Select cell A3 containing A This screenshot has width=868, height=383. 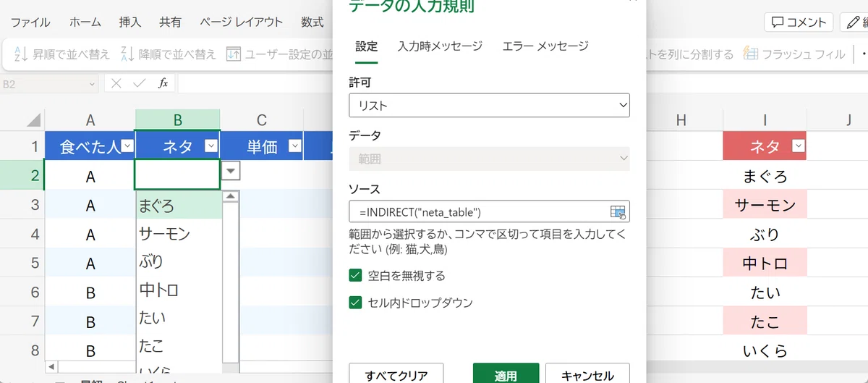point(90,206)
